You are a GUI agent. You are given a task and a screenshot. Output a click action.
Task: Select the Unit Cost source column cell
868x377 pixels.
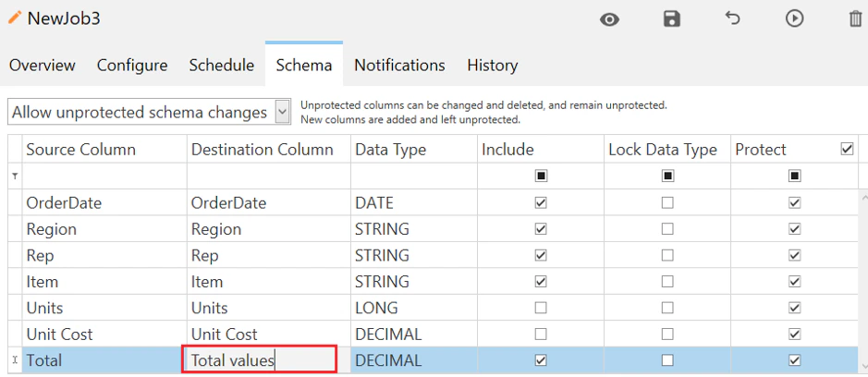point(104,334)
